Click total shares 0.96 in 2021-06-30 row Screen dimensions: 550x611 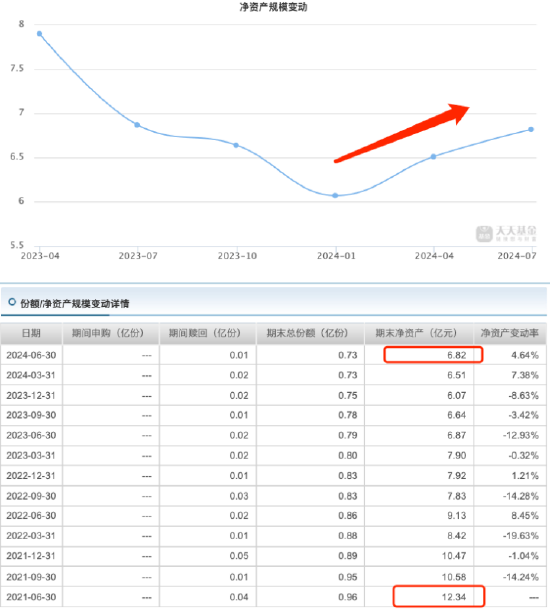coord(348,597)
